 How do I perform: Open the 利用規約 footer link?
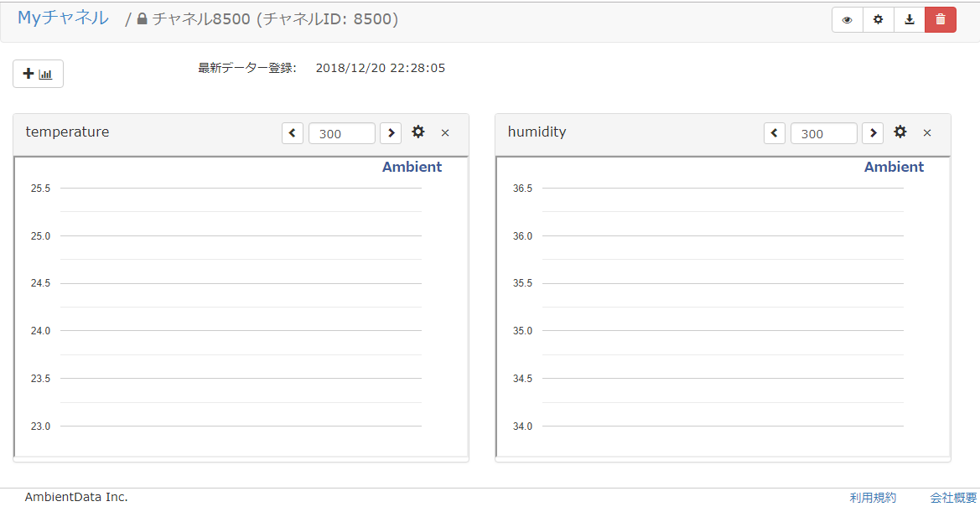point(873,498)
